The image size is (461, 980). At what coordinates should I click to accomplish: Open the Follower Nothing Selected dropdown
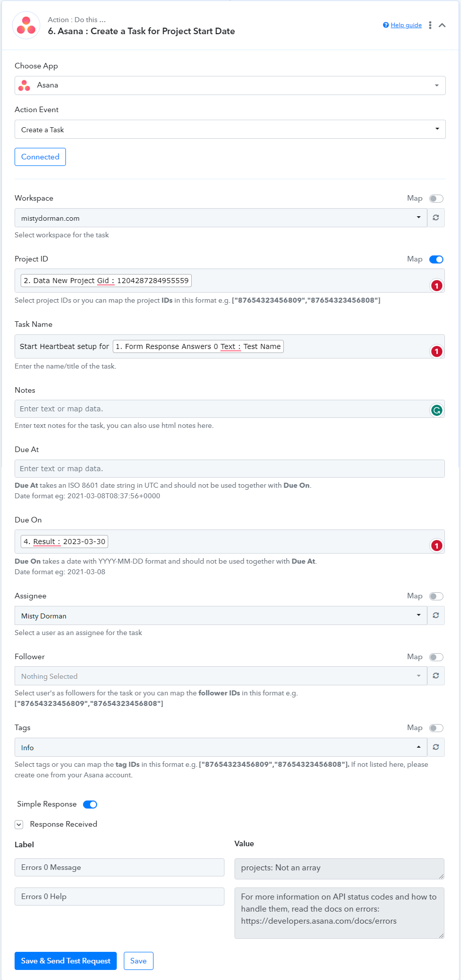click(x=221, y=676)
